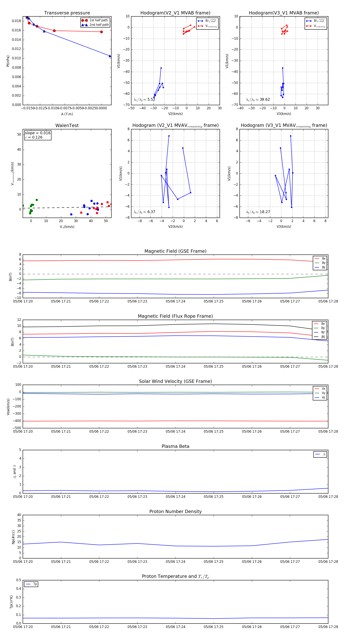Click the 'Vsw(km/s)' y-axis label
Screen dimensions: 351x644
point(8,407)
